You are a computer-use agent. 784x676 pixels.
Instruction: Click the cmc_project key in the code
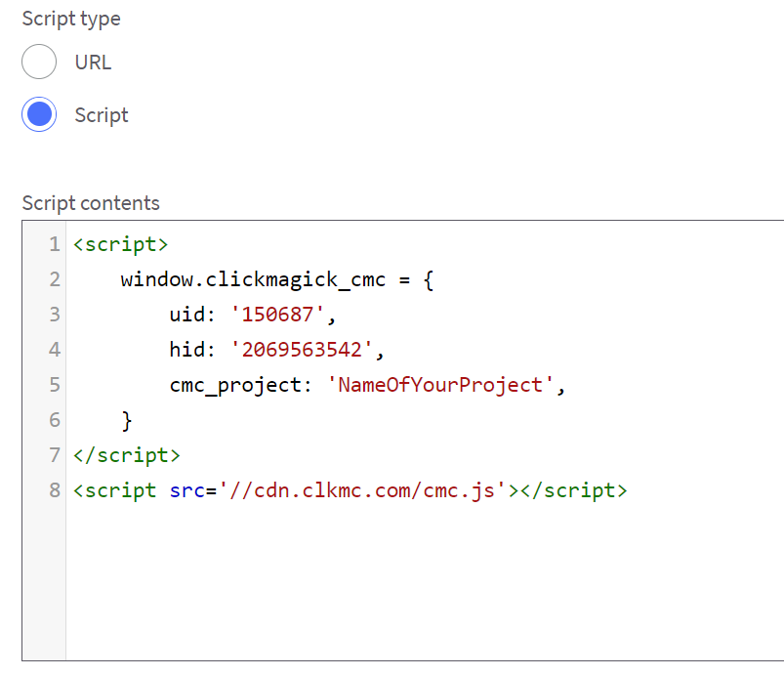(x=234, y=385)
